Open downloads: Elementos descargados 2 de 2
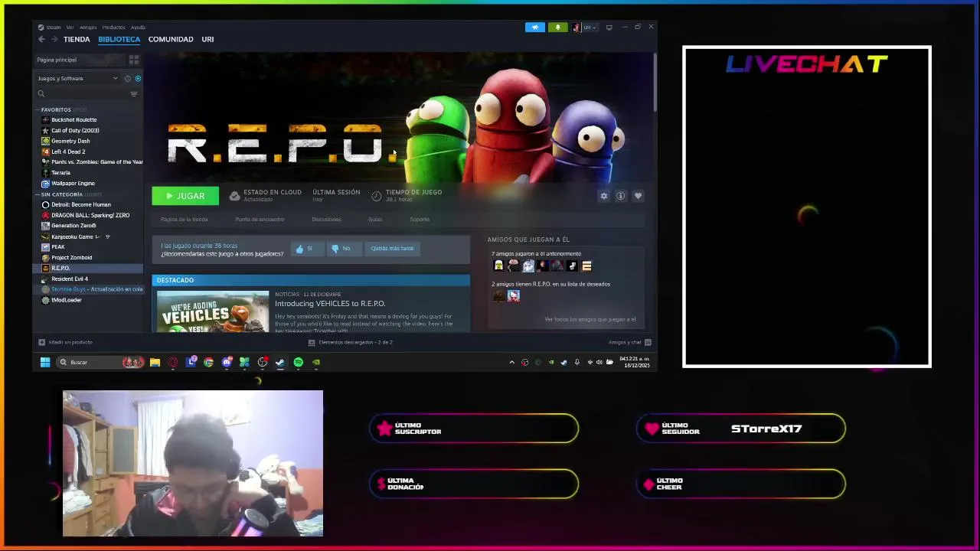 [x=350, y=342]
